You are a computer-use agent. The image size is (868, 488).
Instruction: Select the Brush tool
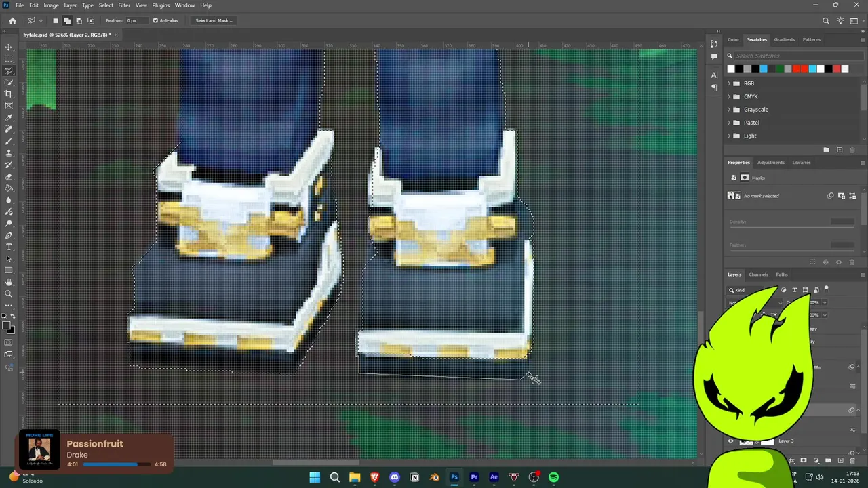point(9,141)
